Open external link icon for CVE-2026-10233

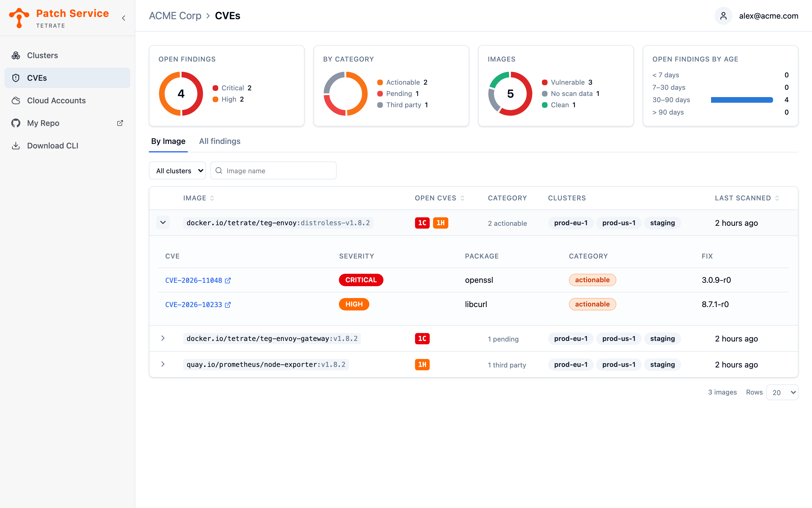228,305
